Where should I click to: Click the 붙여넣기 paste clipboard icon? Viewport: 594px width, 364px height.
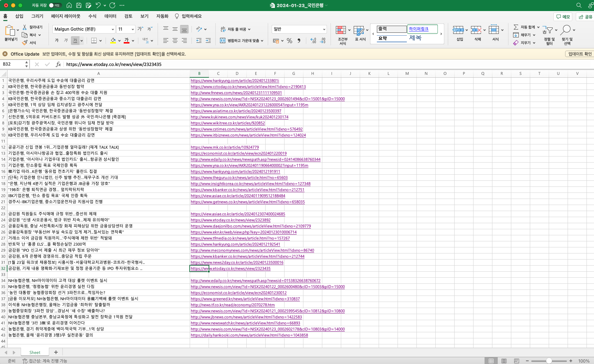[x=10, y=31]
